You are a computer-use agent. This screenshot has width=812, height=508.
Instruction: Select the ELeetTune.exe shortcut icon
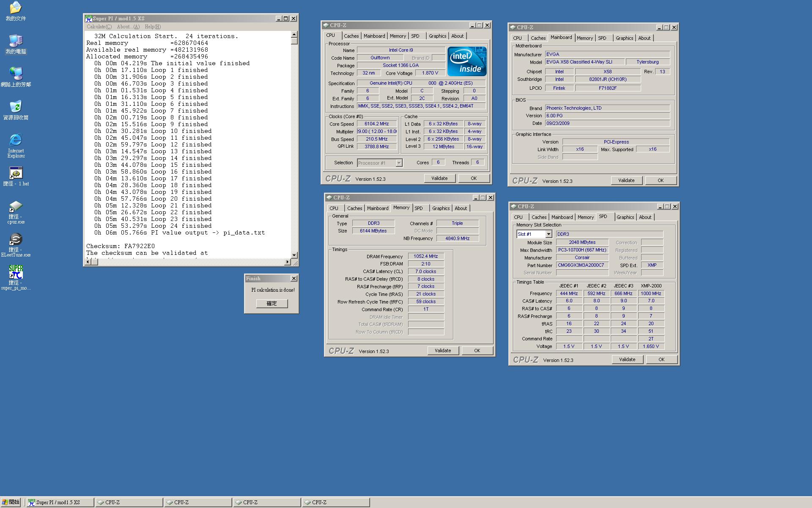coord(16,245)
